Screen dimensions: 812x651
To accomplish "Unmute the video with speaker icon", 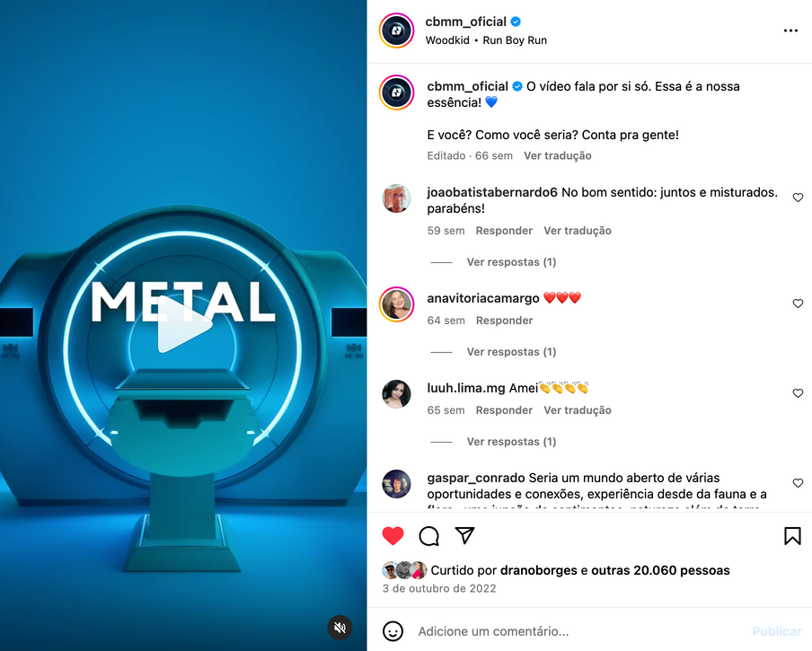I will click(x=340, y=628).
